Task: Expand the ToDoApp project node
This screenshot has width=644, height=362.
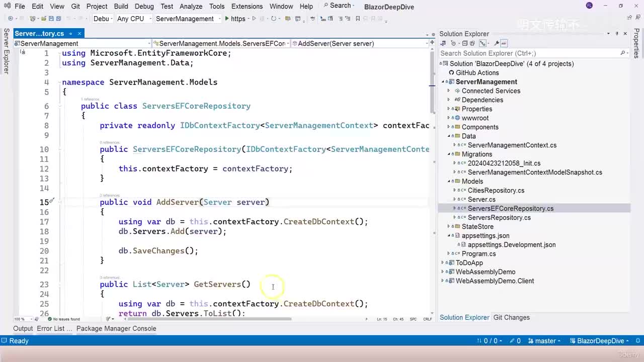Action: [x=443, y=263]
